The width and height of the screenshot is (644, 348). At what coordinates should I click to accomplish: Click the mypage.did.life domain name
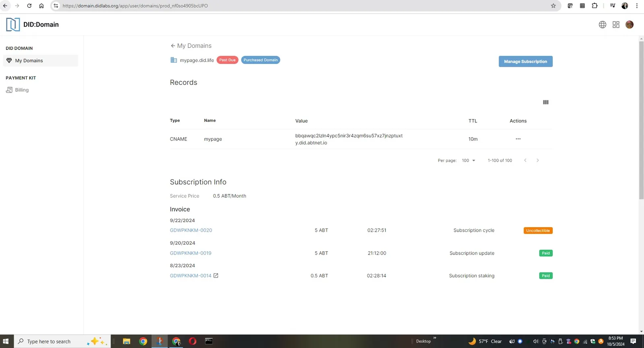197,60
